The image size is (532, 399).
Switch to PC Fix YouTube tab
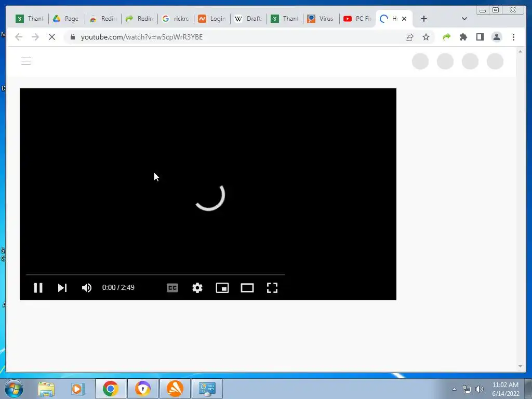point(357,19)
